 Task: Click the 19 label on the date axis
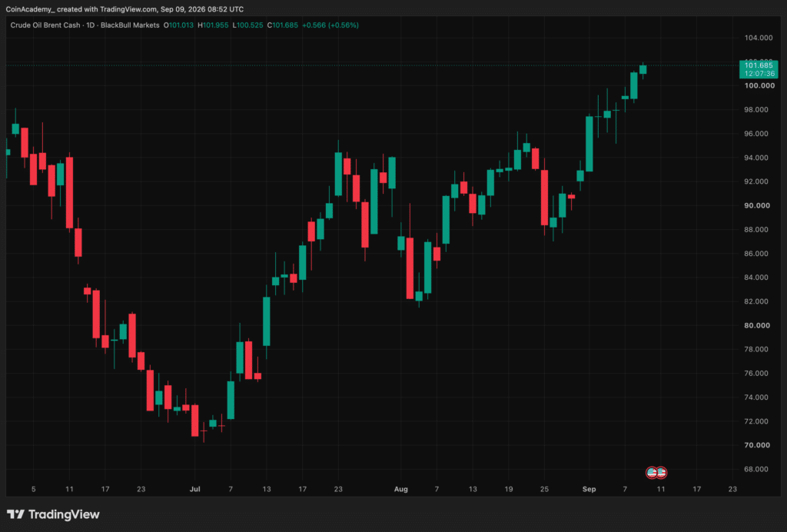[509, 489]
